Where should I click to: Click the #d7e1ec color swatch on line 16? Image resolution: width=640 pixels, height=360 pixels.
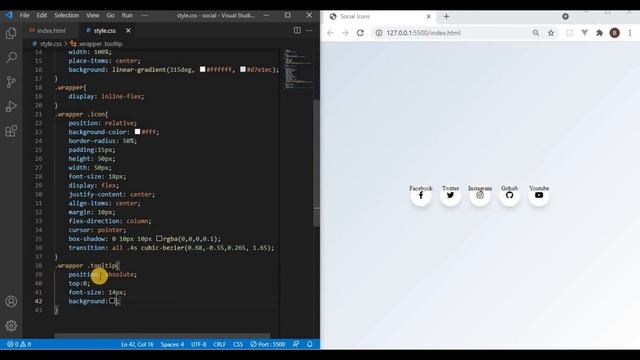243,70
